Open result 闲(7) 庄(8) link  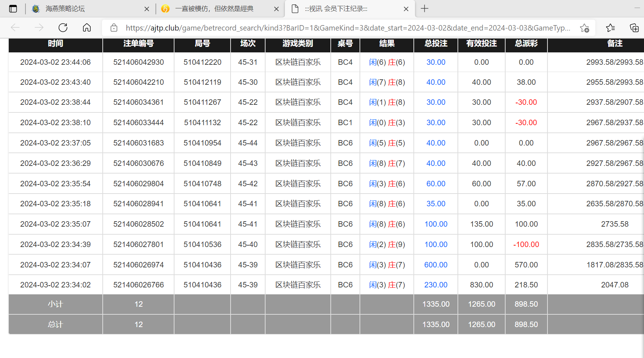coord(387,82)
